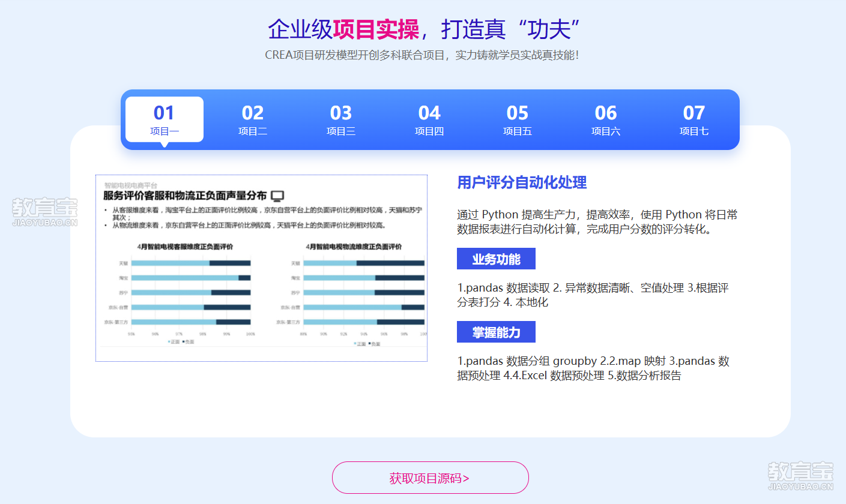Click the 用户评分自动化处理 heading
Screen dimensions: 846x504
coord(522,182)
